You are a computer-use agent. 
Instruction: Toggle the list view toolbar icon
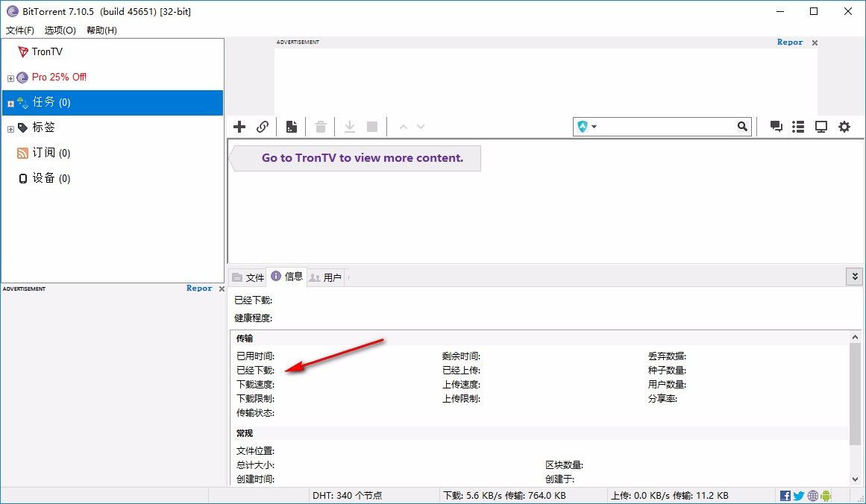[798, 127]
